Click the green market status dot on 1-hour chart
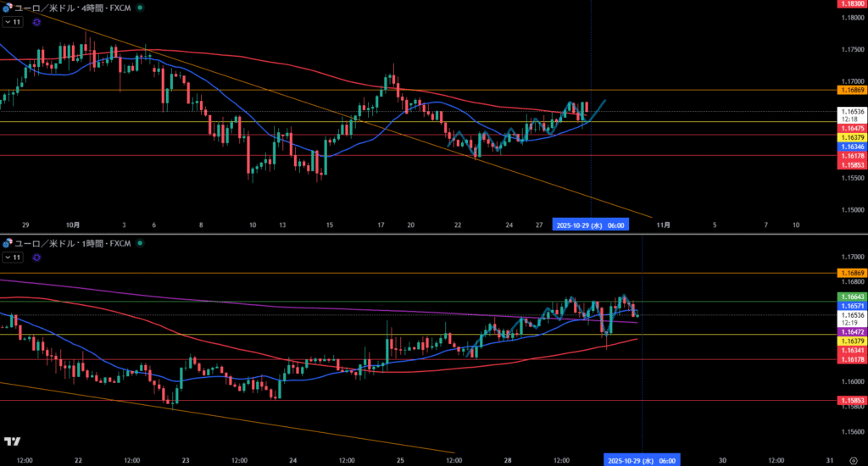 tap(140, 243)
